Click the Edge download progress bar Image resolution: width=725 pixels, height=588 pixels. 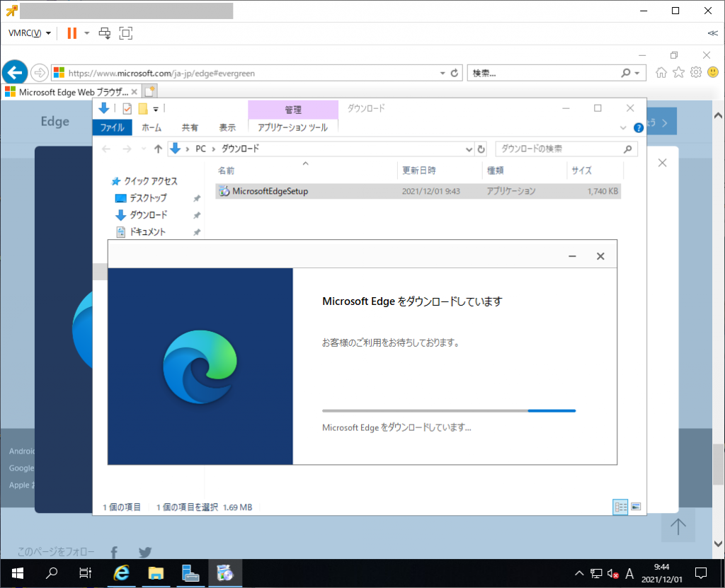[x=449, y=410]
